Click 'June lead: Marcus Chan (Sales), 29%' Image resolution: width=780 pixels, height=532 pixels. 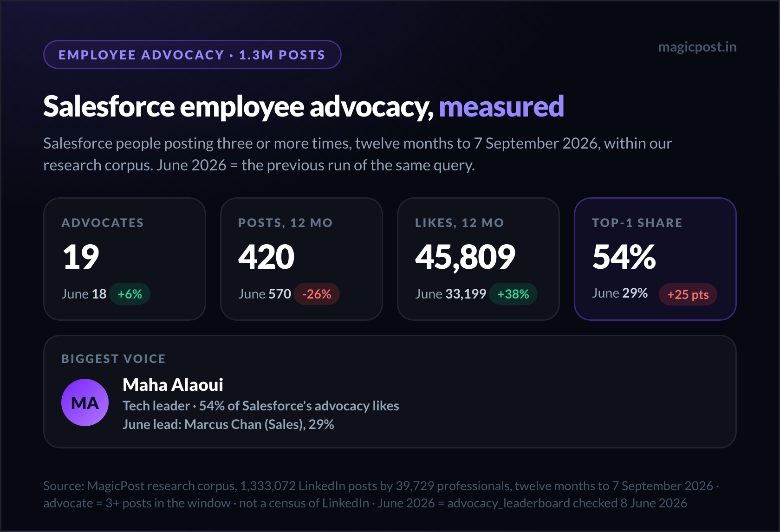pyautogui.click(x=228, y=424)
